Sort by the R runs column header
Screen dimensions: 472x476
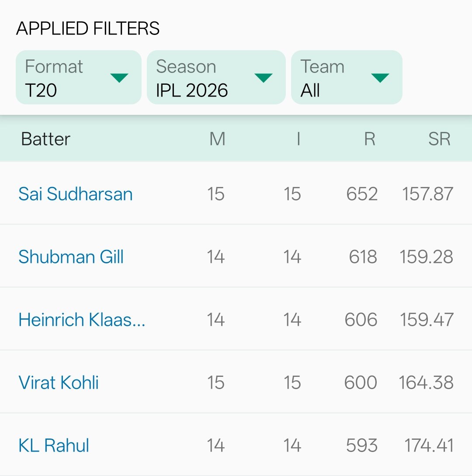[370, 139]
